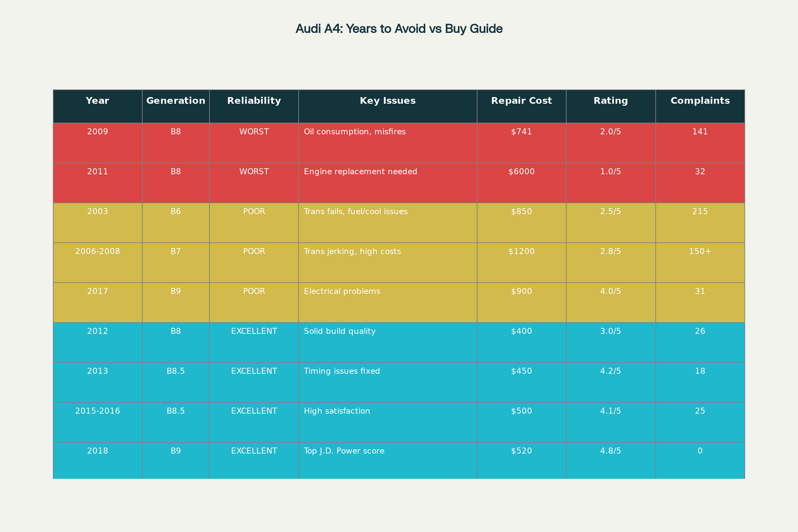Click the '$520' repair cost
Viewport: 798px width, 532px height.
coord(521,451)
